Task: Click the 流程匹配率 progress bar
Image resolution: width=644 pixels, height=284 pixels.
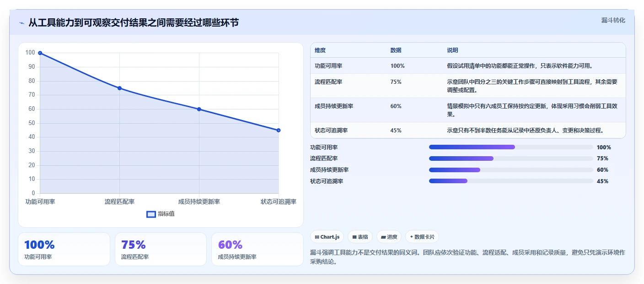Action: pyautogui.click(x=511, y=158)
